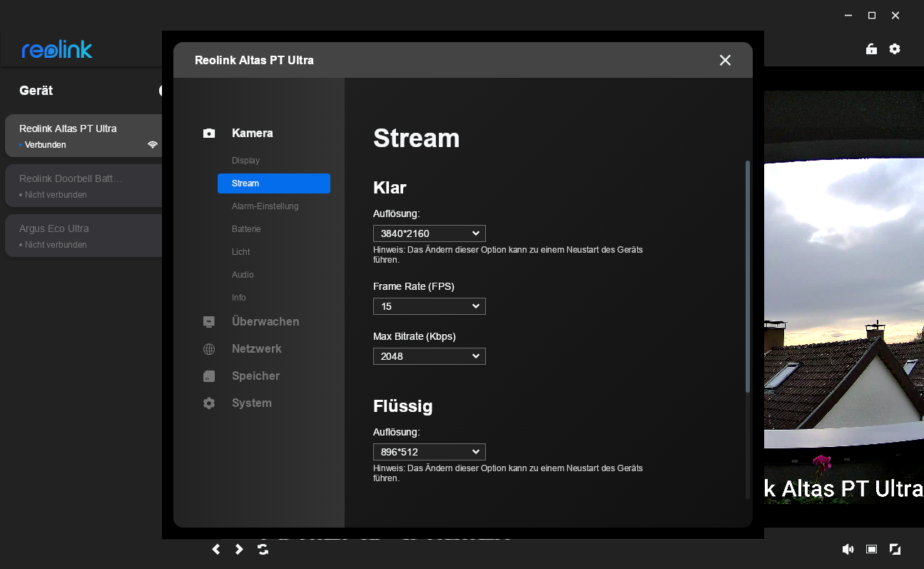This screenshot has height=569, width=924.
Task: Click the System gear icon in sidebar
Action: [209, 403]
